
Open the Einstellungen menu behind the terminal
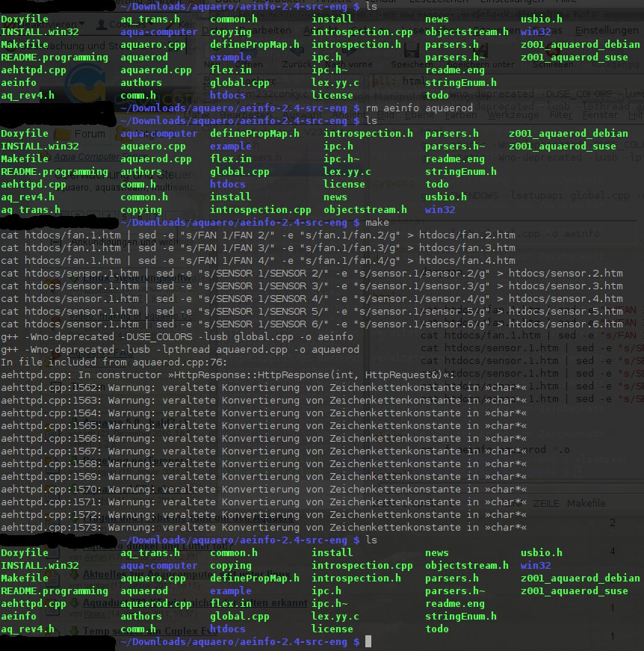(x=606, y=30)
